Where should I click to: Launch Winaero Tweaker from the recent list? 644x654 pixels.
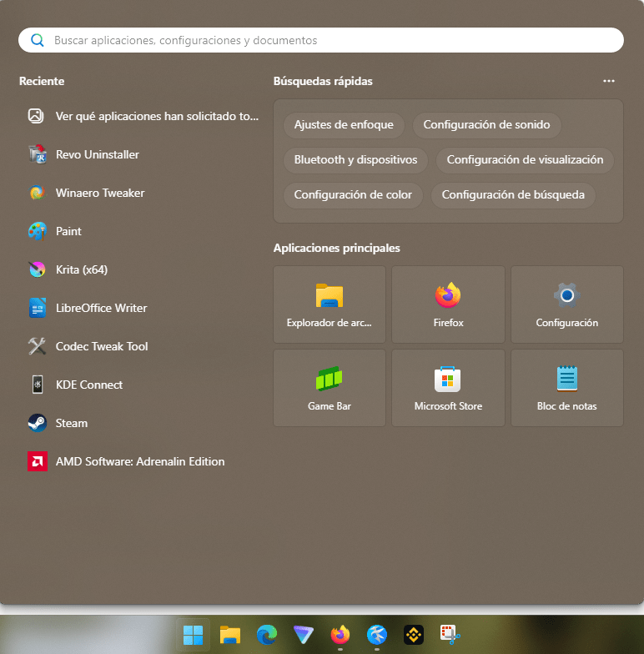(x=143, y=193)
